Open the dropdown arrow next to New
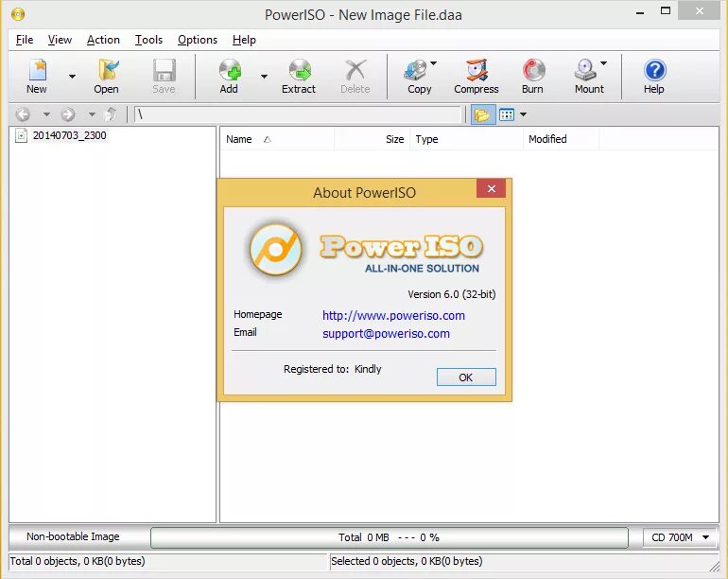Screen dimensions: 728x579 (72, 77)
